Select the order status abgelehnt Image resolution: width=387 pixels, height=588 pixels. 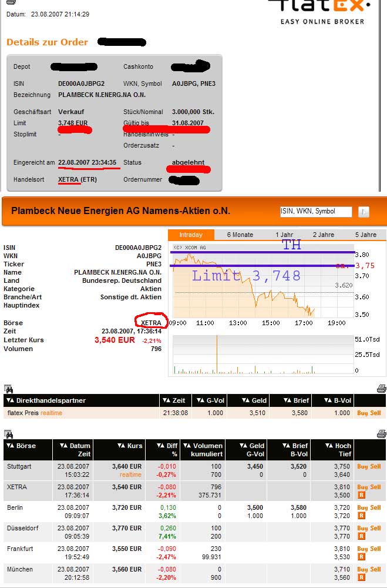click(188, 162)
